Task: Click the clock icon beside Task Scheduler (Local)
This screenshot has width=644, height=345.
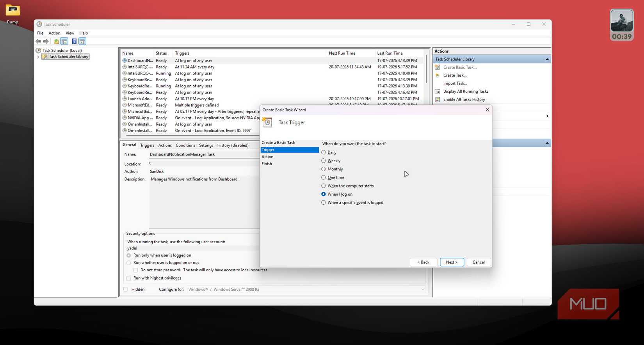Action: point(38,50)
